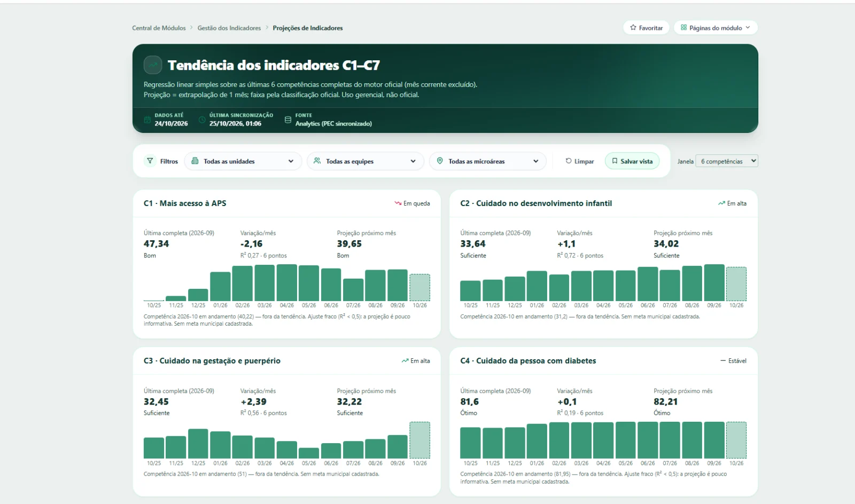855x504 pixels.
Task: Click the location pin icon in Todas as microáreas
Action: pos(440,161)
